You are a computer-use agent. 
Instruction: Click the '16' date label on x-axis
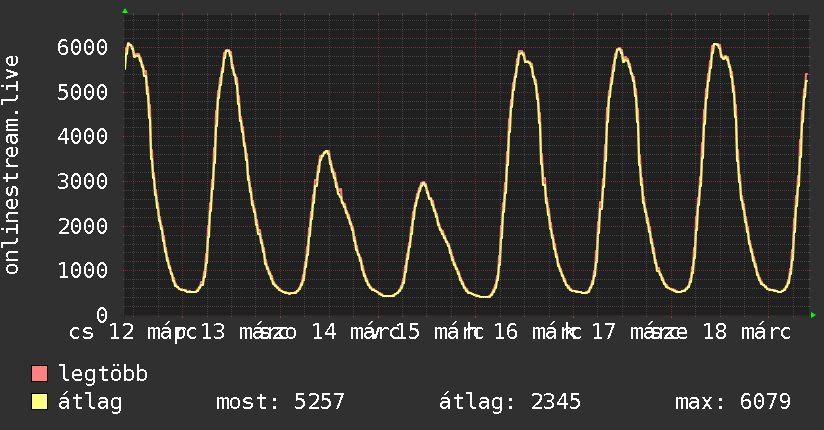point(506,332)
